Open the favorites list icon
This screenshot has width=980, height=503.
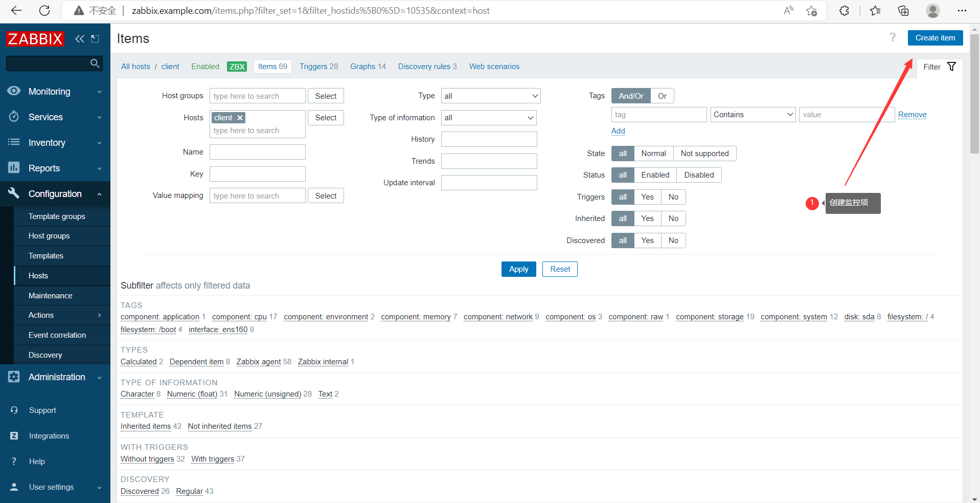[x=875, y=11]
